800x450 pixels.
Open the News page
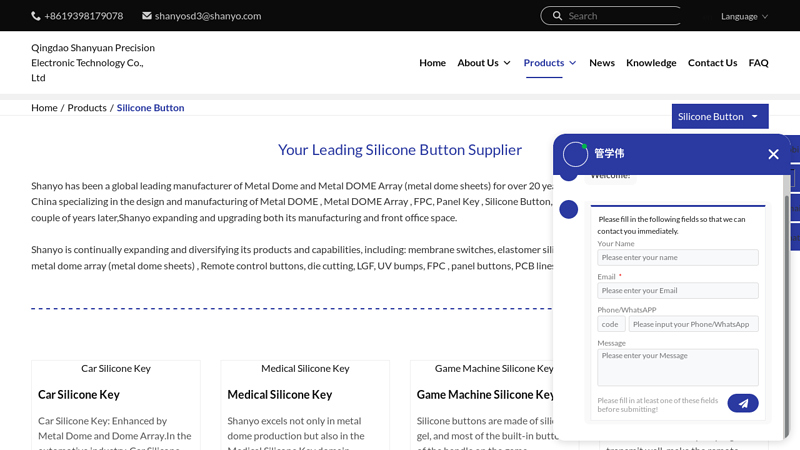point(602,63)
